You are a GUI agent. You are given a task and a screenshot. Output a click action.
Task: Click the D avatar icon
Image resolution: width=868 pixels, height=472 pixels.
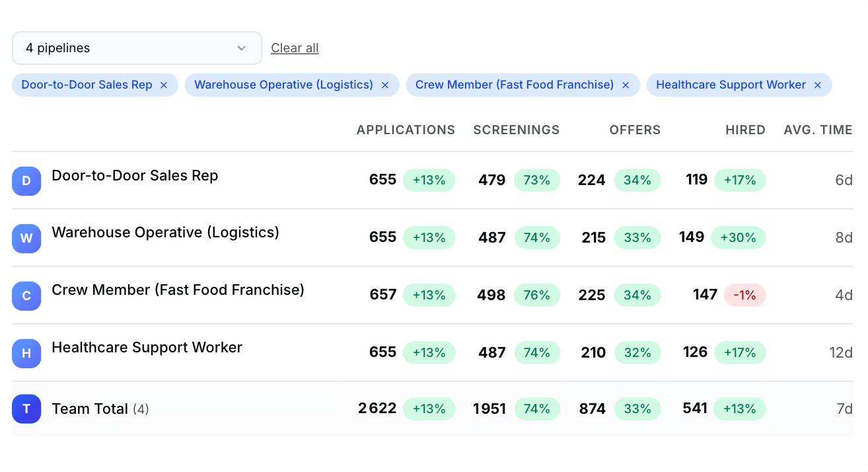(x=26, y=181)
